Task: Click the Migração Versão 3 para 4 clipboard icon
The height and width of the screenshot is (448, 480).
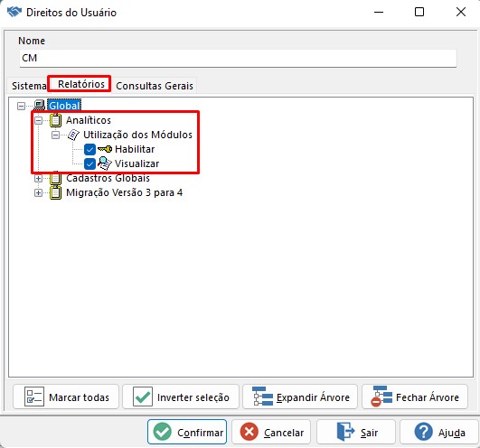Action: pos(55,192)
